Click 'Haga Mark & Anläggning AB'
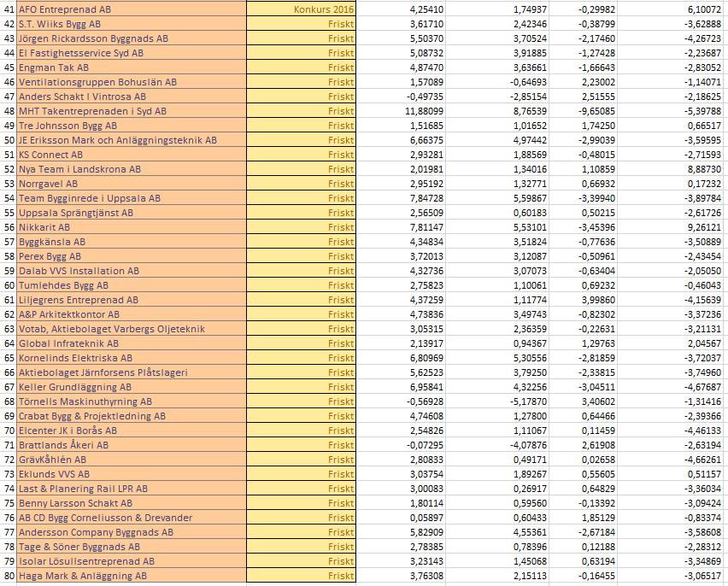Image resolution: width=728 pixels, height=586 pixels. 132,575
